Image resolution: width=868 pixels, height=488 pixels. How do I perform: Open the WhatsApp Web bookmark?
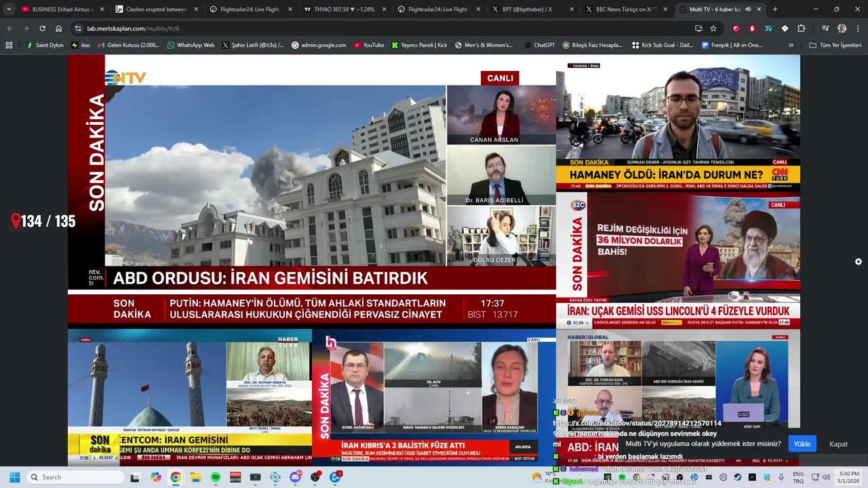point(191,45)
